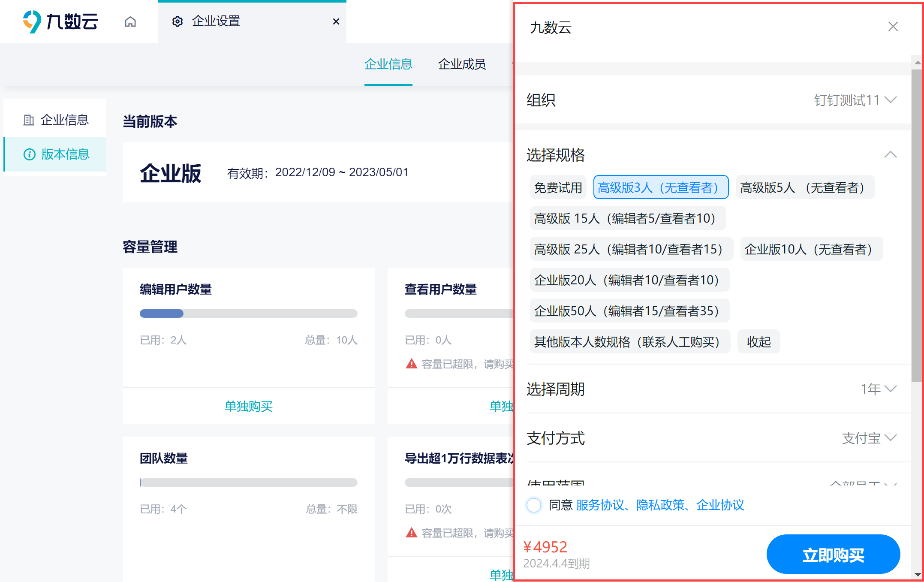Close the 企业设置 tab
Screen dimensions: 924x582
pyautogui.click(x=336, y=21)
